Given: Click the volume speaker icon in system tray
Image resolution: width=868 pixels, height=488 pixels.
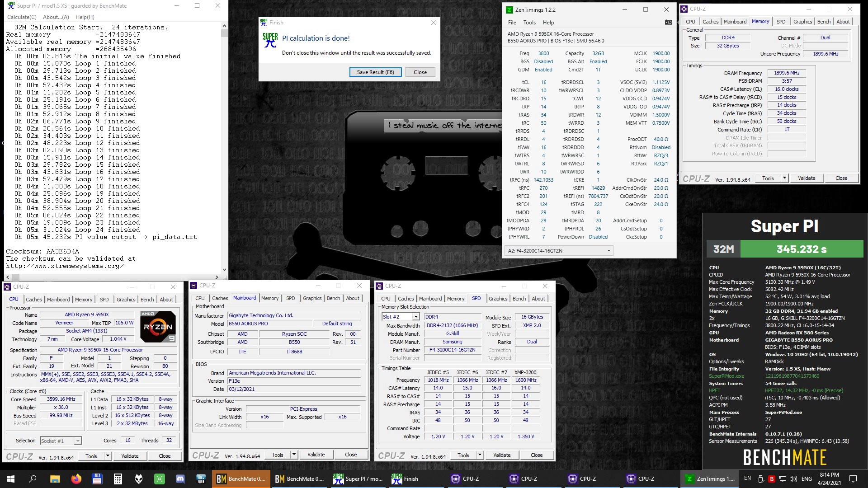Looking at the screenshot, I should click(x=794, y=479).
